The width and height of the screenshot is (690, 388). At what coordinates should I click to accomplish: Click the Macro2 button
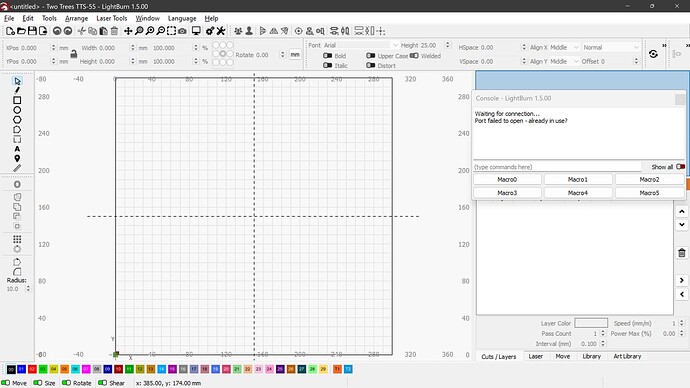650,179
